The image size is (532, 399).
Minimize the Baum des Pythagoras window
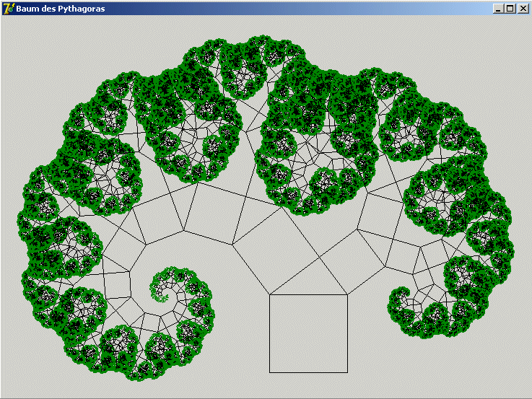click(x=498, y=8)
